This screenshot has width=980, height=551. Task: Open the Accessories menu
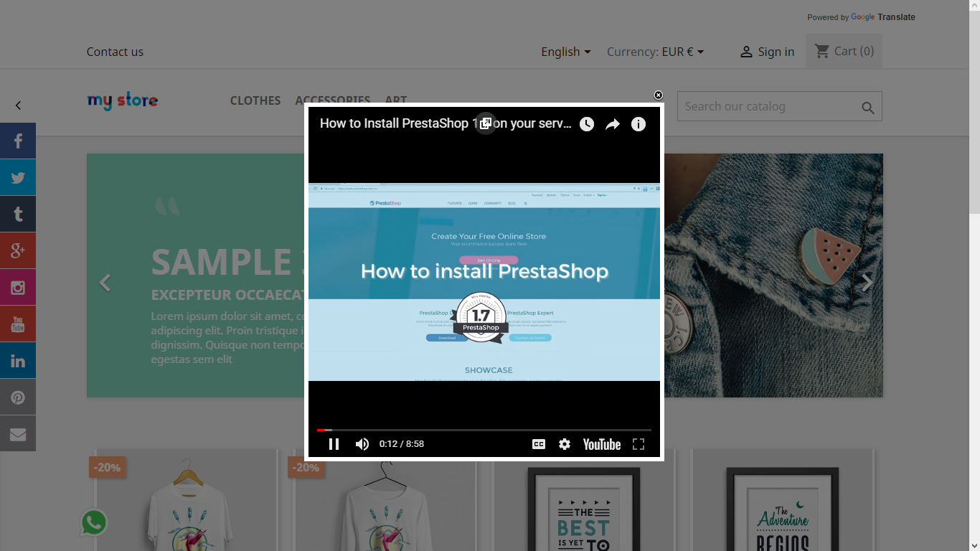coord(333,100)
